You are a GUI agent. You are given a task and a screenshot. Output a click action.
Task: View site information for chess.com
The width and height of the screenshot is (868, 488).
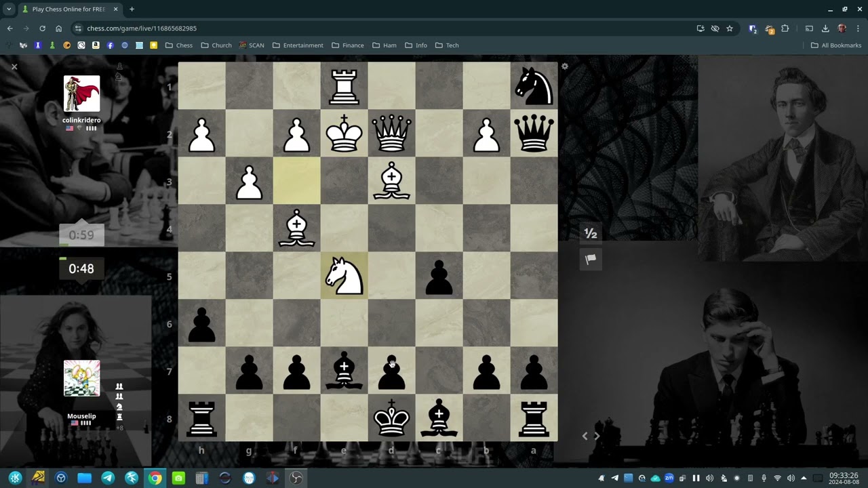click(78, 28)
